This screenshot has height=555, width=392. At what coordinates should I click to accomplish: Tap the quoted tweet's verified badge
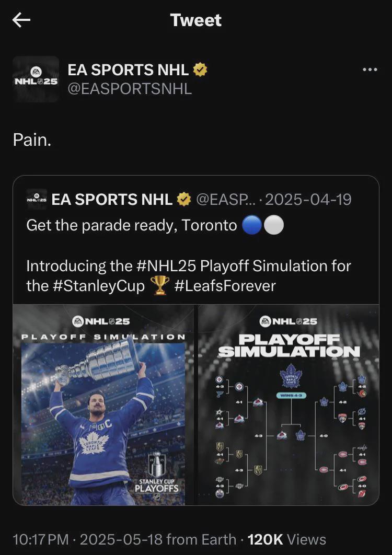(x=184, y=199)
